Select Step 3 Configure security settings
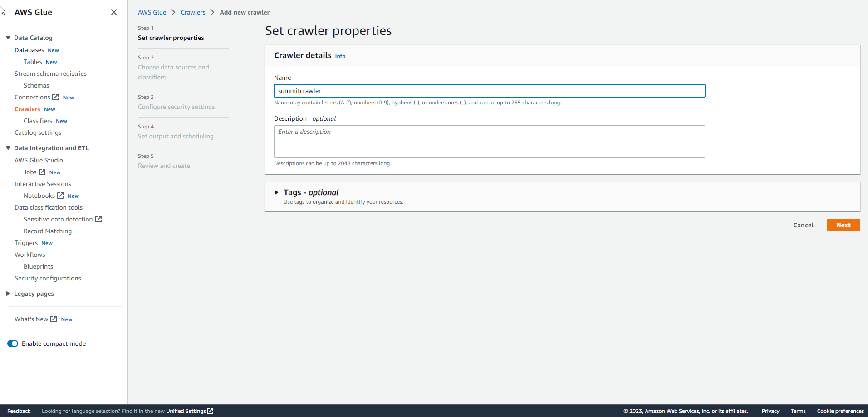 pos(177,107)
